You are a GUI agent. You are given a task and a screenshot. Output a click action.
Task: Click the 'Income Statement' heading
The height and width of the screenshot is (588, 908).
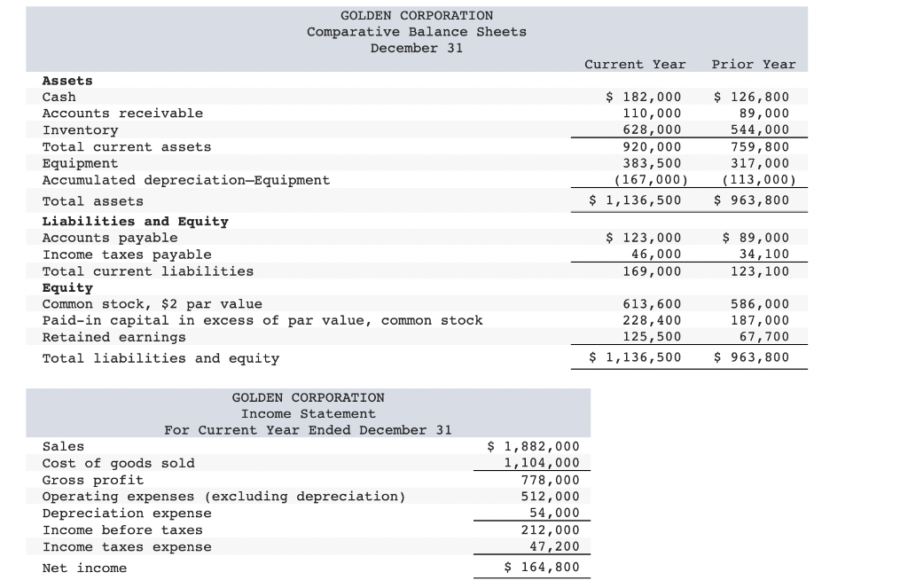tap(308, 413)
